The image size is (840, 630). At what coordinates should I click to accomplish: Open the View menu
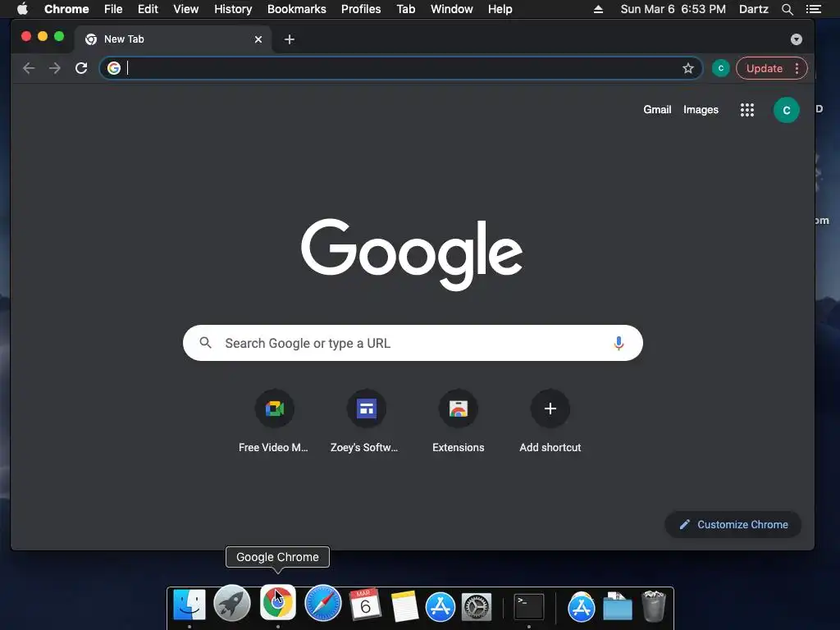point(186,9)
